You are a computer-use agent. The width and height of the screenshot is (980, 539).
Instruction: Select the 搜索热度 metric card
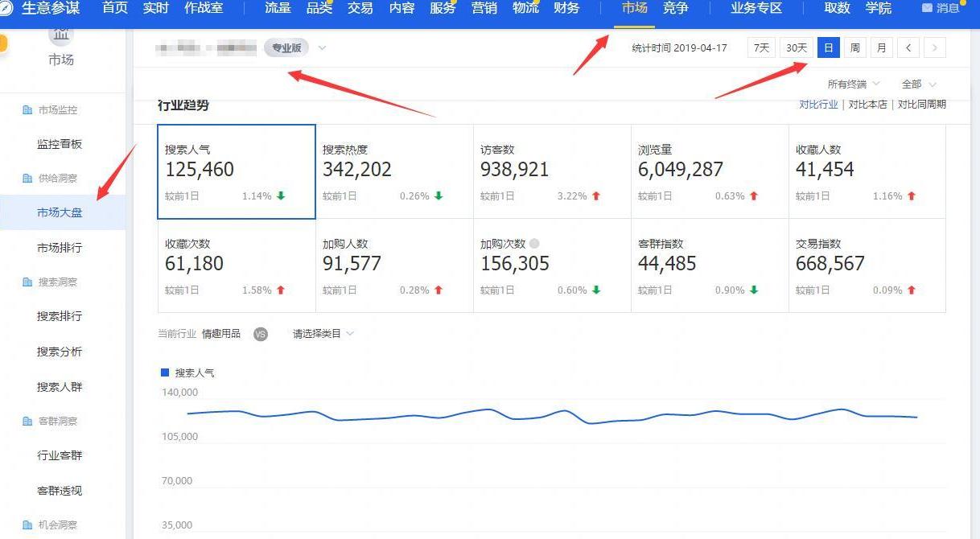tap(393, 171)
